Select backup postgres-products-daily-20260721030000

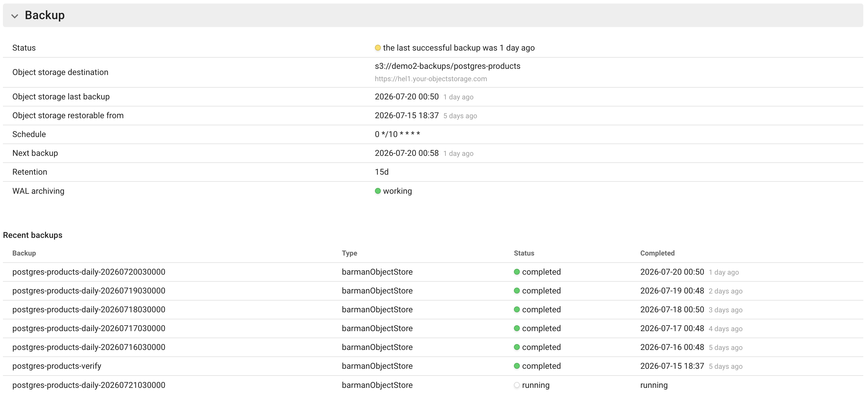point(89,385)
